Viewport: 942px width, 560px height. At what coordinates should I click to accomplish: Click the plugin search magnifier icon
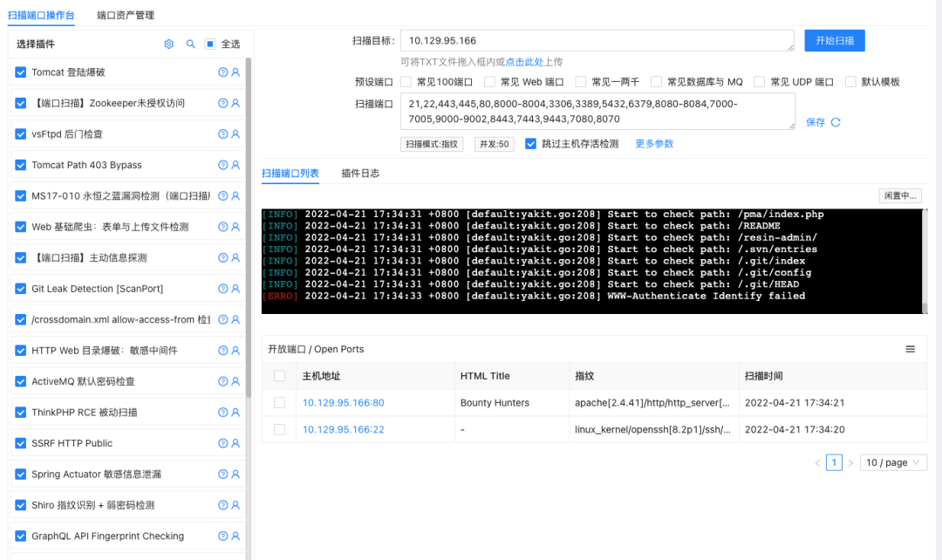190,44
